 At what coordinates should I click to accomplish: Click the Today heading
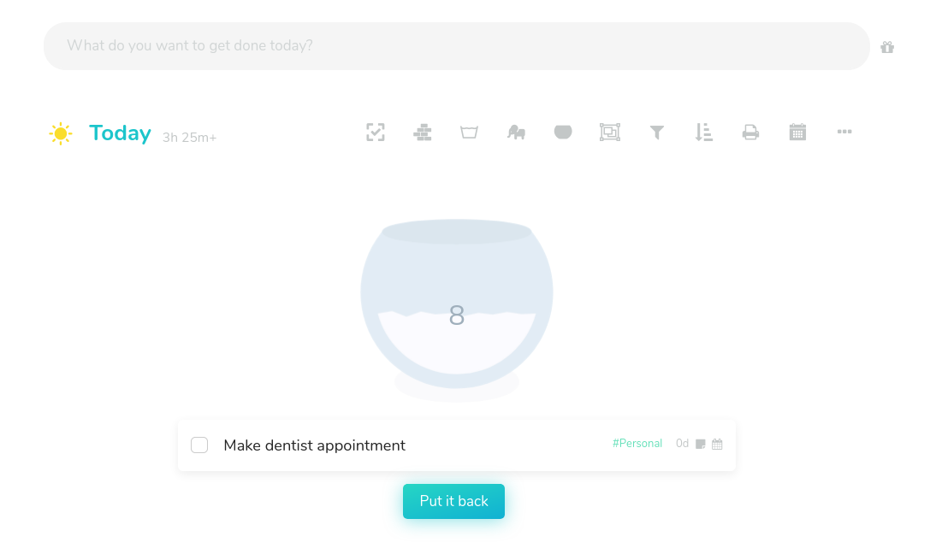coord(120,133)
